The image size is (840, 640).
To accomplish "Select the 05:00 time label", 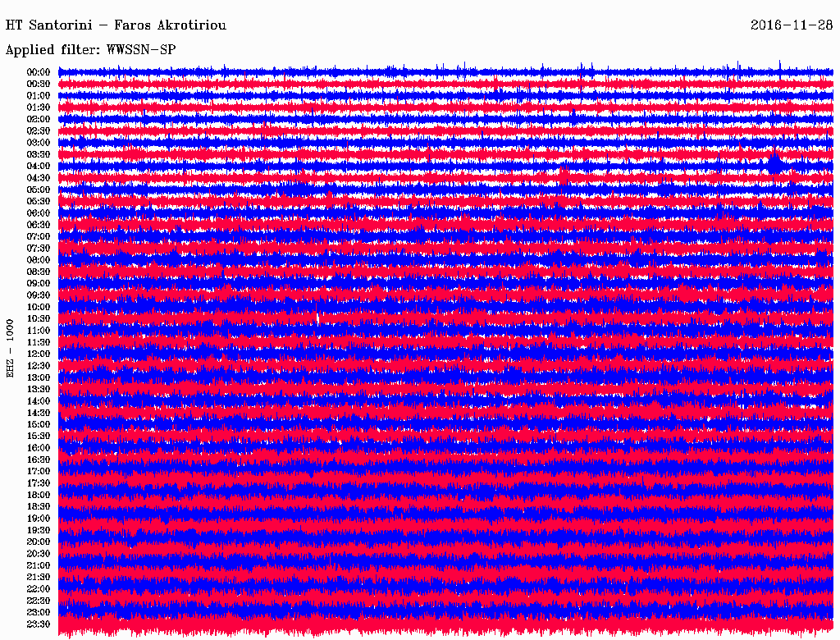I will [x=38, y=190].
